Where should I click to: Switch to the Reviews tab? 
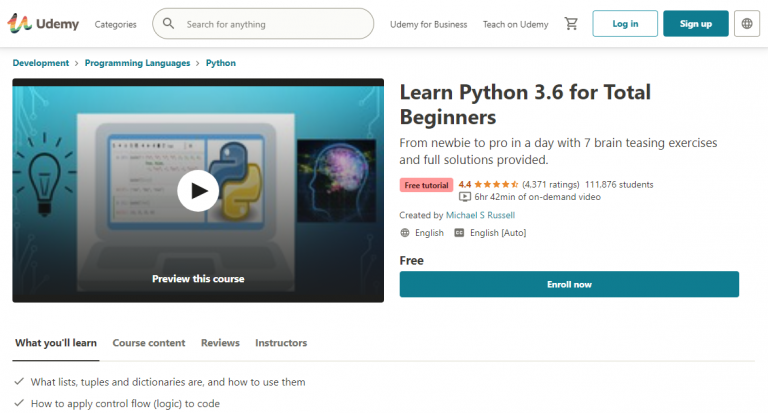coord(220,343)
